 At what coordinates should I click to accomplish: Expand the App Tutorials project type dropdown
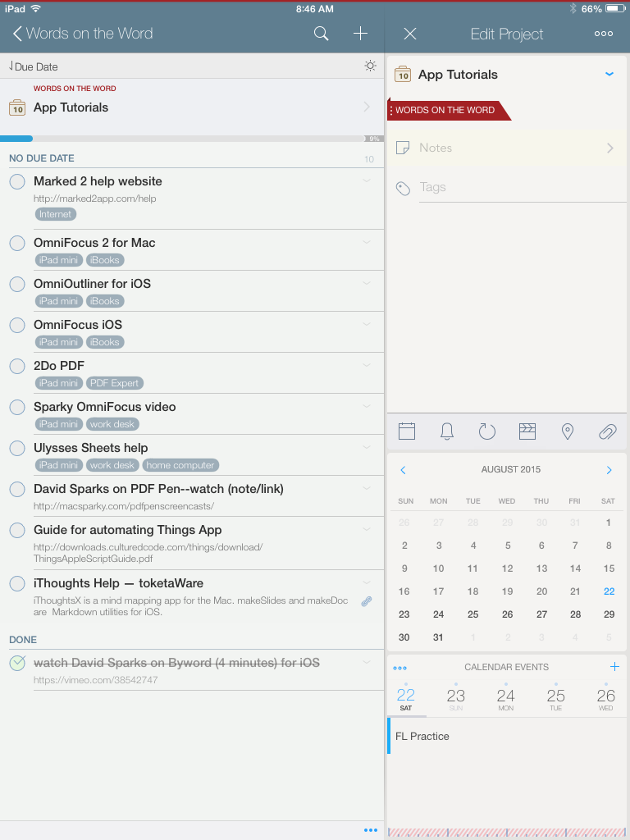[609, 75]
